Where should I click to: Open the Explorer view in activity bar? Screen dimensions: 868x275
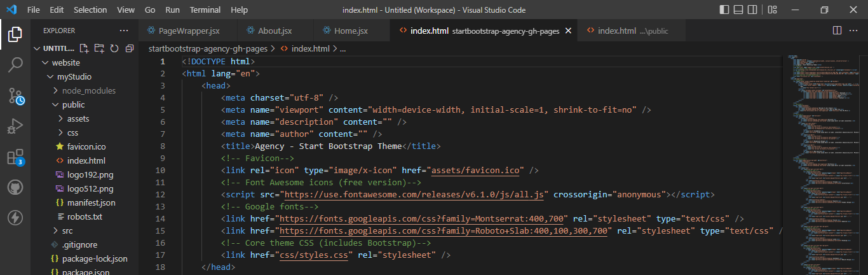click(15, 34)
